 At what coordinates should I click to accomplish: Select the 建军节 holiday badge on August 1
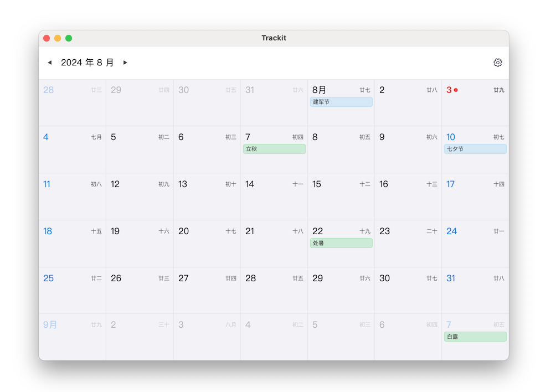341,102
